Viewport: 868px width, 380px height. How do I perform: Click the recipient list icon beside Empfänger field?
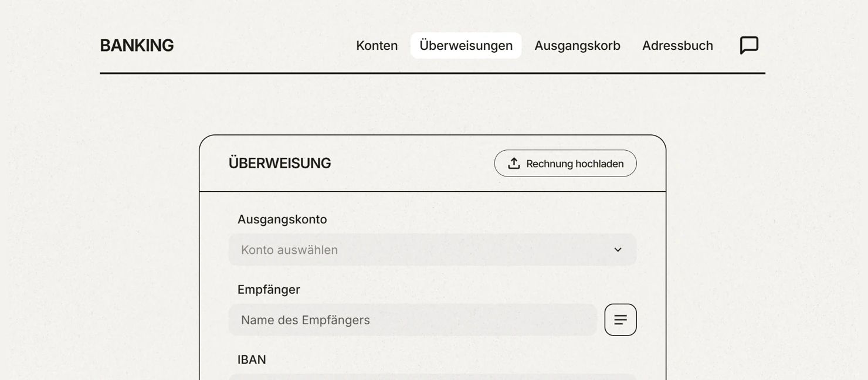tap(621, 320)
